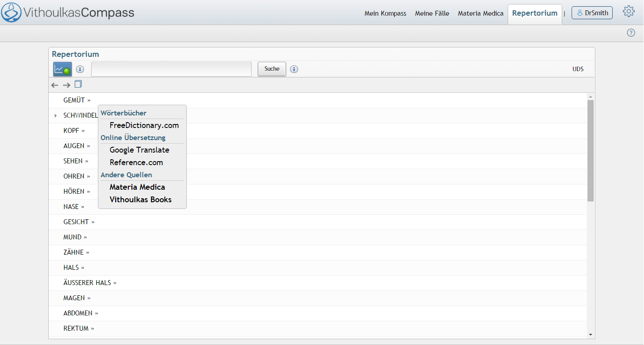Image resolution: width=644 pixels, height=345 pixels.
Task: Expand the SCHWINDEL row triangle
Action: point(55,115)
